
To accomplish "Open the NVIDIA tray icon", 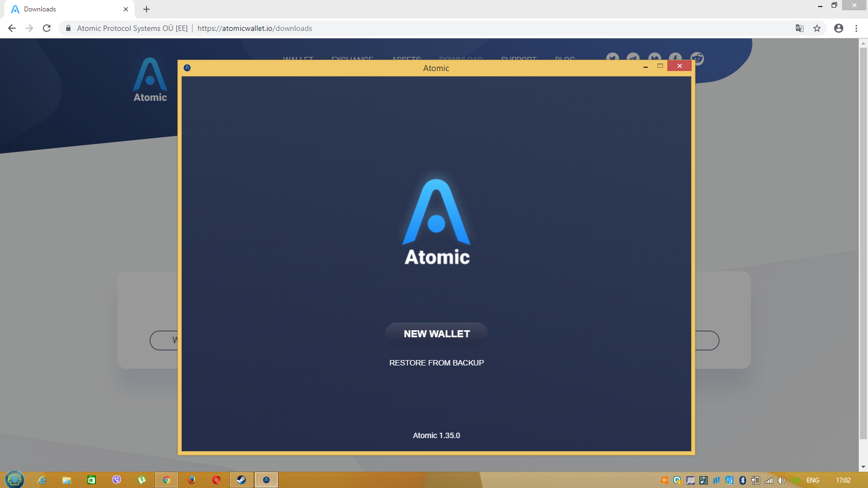I will (795, 480).
